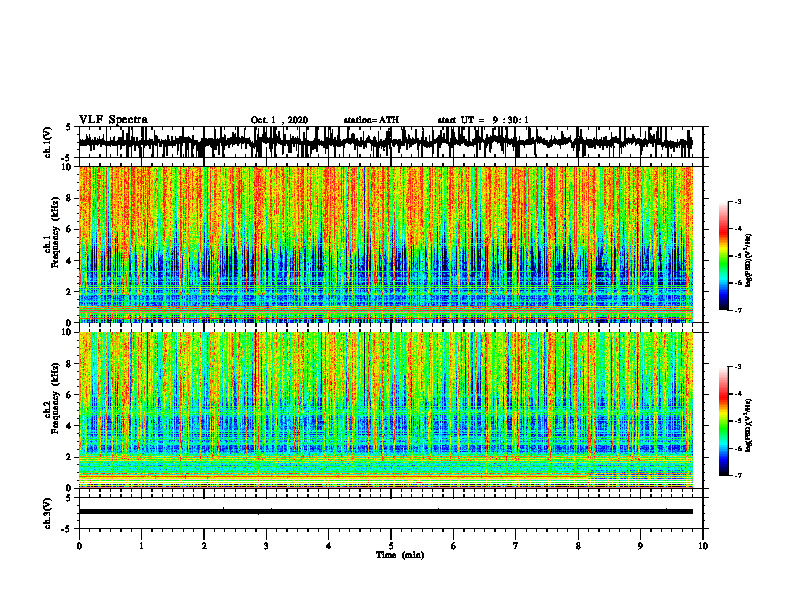This screenshot has width=792, height=612.
Task: Click the ch.1 spectrogram color scale bar
Action: pos(723,256)
